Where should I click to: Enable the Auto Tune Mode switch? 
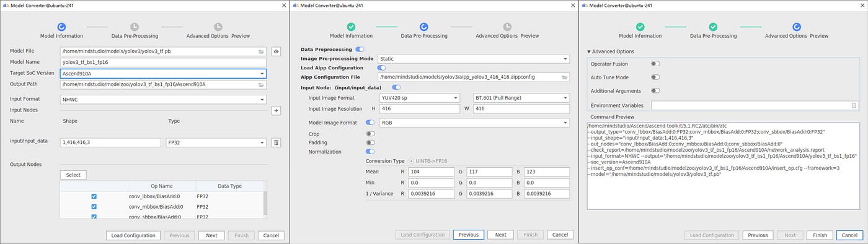655,77
